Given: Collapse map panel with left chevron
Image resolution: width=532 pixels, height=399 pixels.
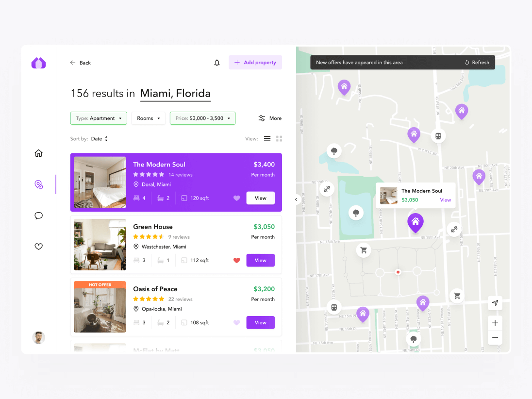Looking at the screenshot, I should 296,199.
